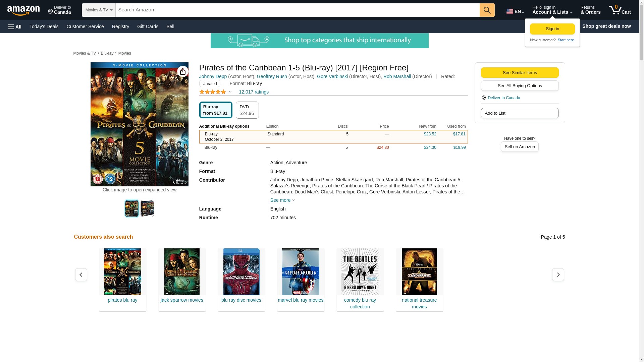Select the Blu-ray format option
This screenshot has width=644, height=362.
click(x=215, y=110)
